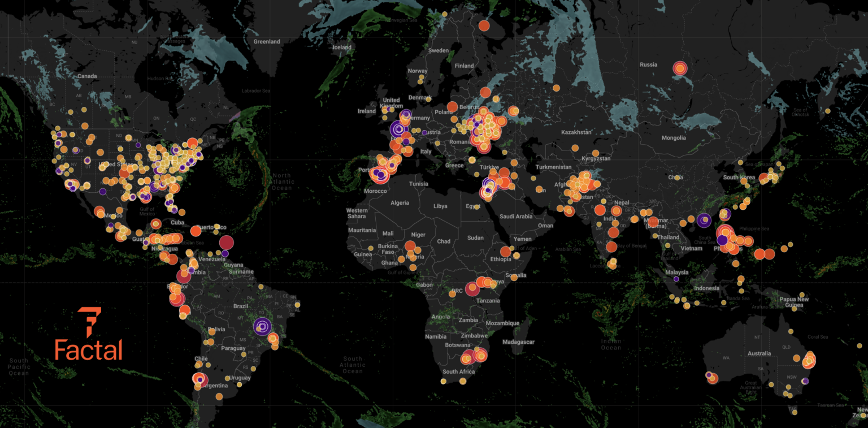Click the Labrador Sea label
The image size is (868, 428).
(257, 91)
